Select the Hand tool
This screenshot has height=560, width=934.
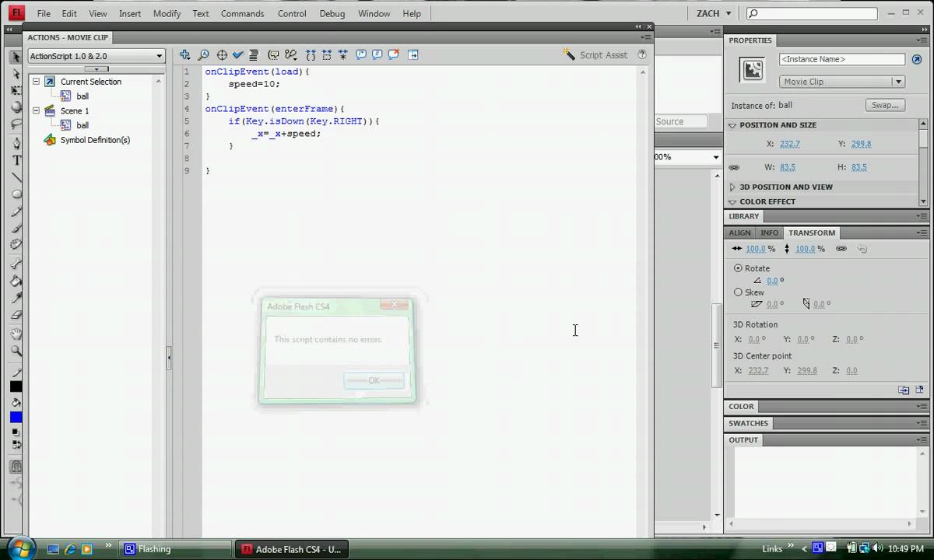coord(16,334)
